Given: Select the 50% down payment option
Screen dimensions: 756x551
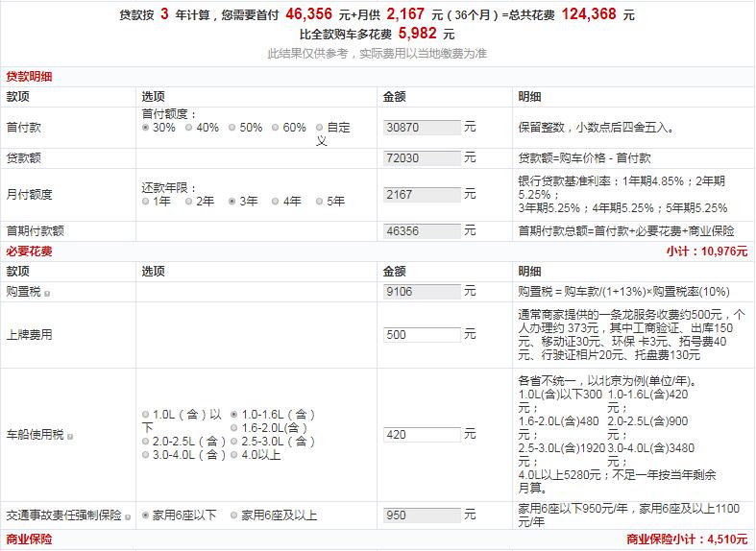Looking at the screenshot, I should tap(232, 128).
